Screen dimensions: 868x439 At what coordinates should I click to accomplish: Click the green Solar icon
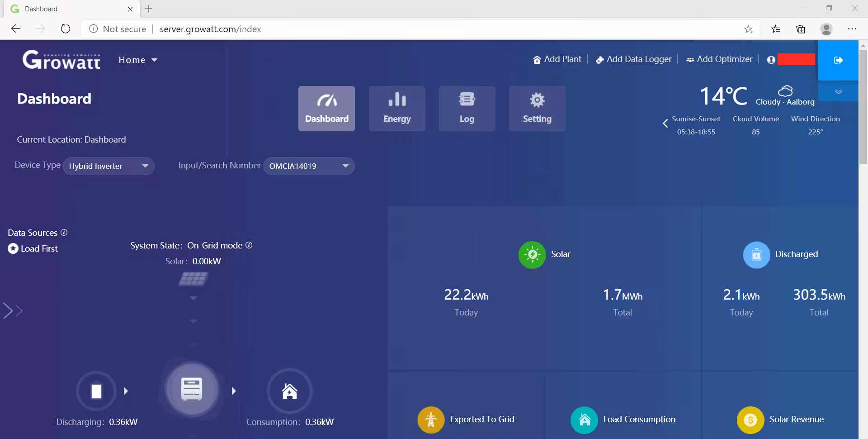tap(532, 255)
